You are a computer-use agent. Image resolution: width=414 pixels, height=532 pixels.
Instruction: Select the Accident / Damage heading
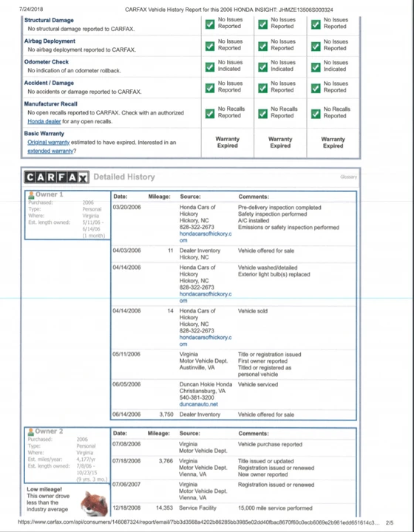(49, 83)
